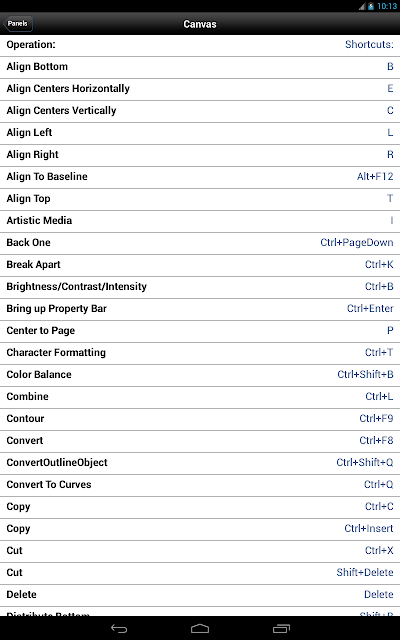Tap the battery icon in status bar
This screenshot has width=400, height=640.
371,6
